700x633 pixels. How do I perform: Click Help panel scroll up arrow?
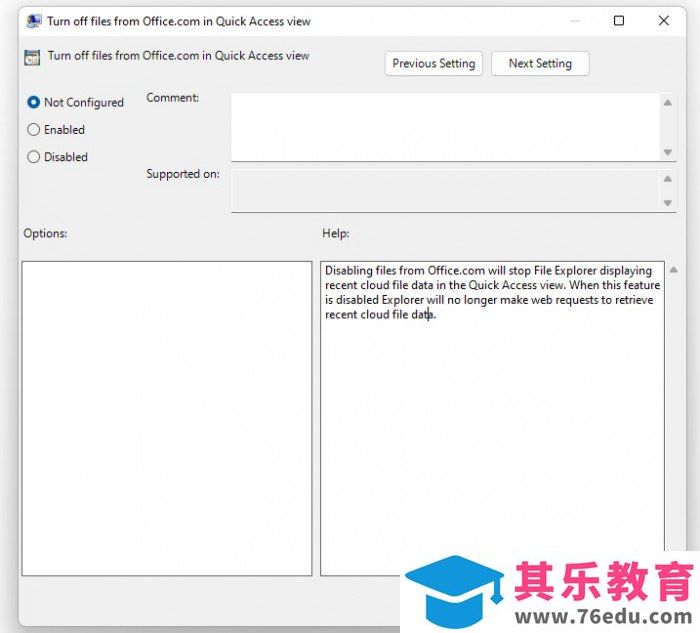pos(674,270)
